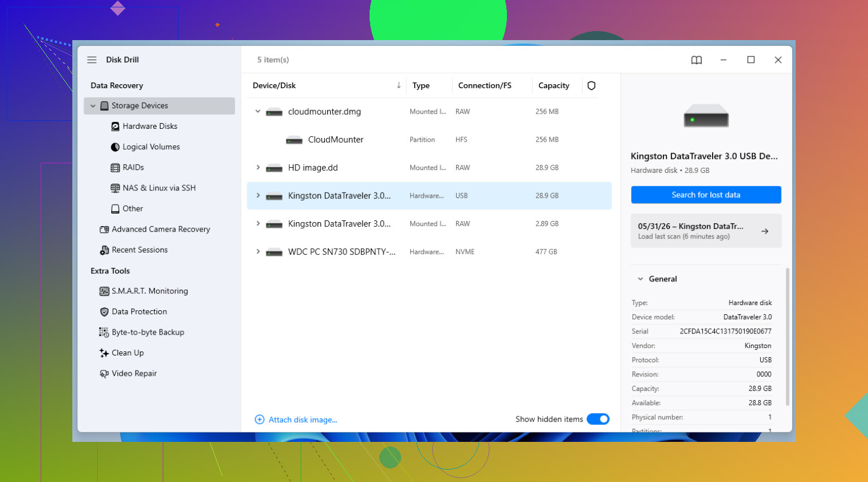Click the Other devices icon
The height and width of the screenshot is (482, 868).
[115, 209]
